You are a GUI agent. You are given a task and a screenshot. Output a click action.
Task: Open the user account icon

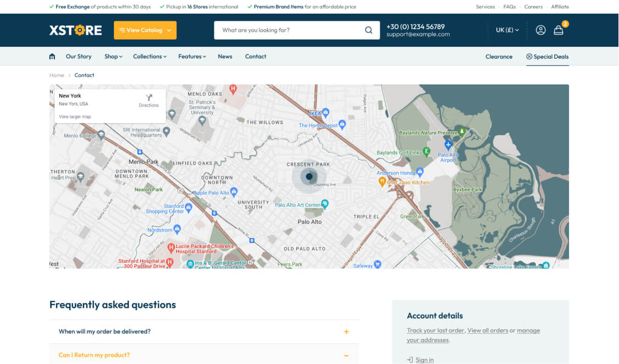(540, 30)
